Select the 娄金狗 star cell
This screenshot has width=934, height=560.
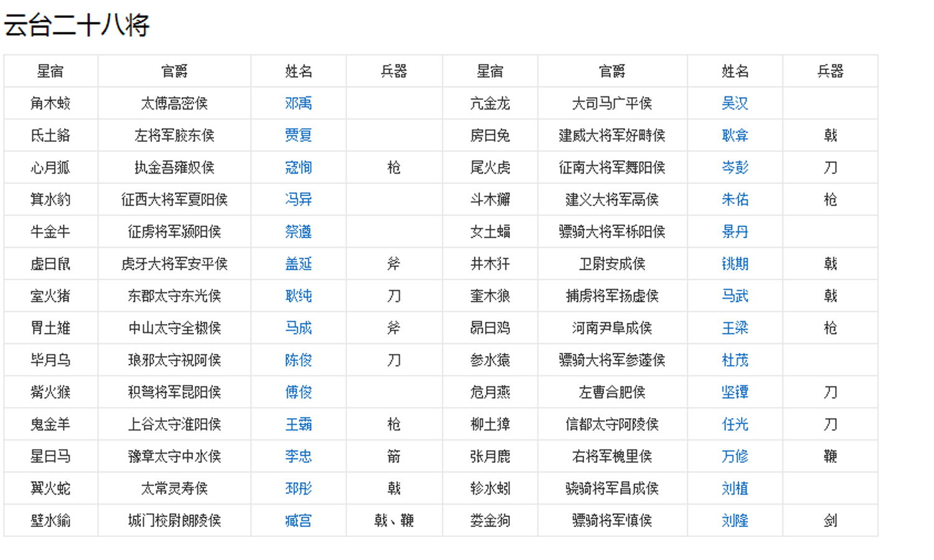(x=490, y=521)
